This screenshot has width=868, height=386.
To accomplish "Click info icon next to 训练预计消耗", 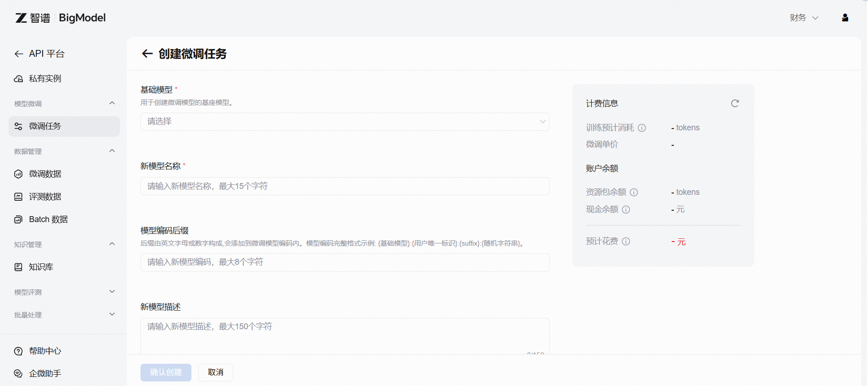I will point(642,128).
